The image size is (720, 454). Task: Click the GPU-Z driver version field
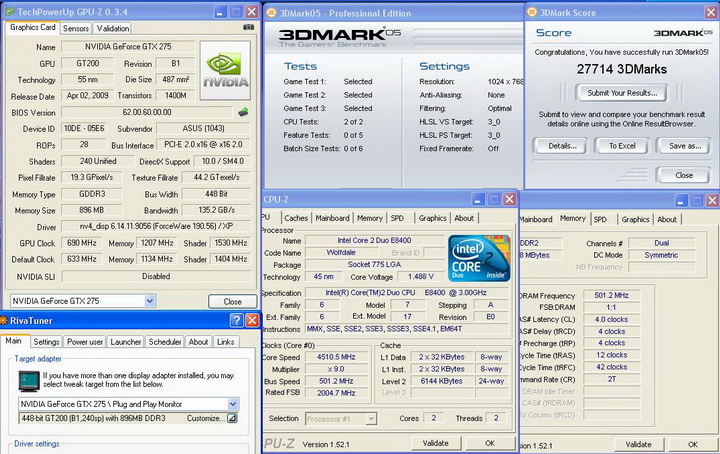(156, 226)
